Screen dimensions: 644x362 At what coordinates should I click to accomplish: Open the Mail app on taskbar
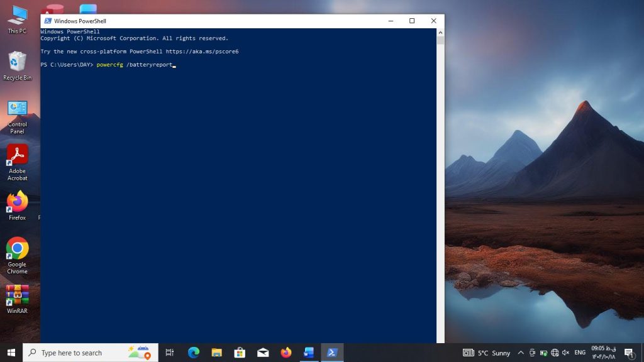(x=263, y=353)
